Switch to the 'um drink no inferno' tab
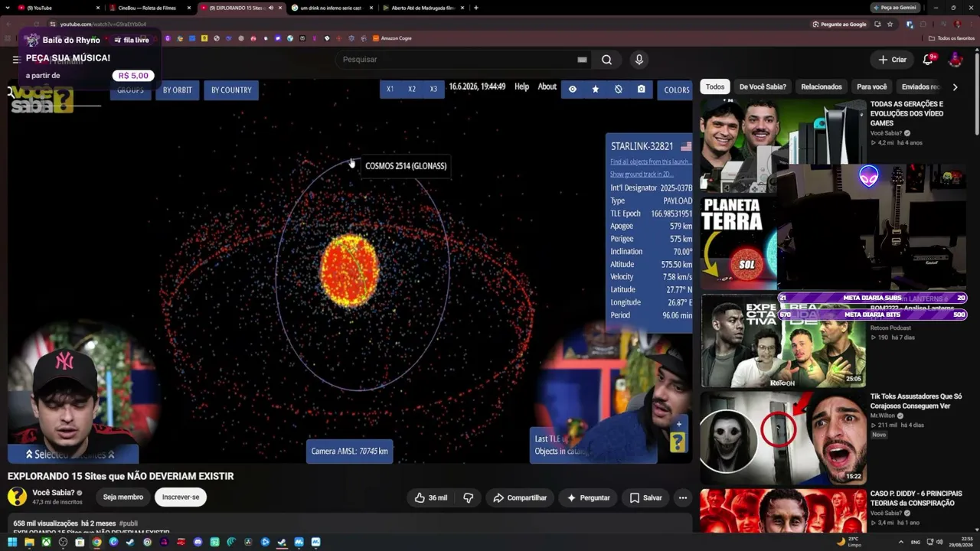Viewport: 980px width, 551px height. coord(331,8)
